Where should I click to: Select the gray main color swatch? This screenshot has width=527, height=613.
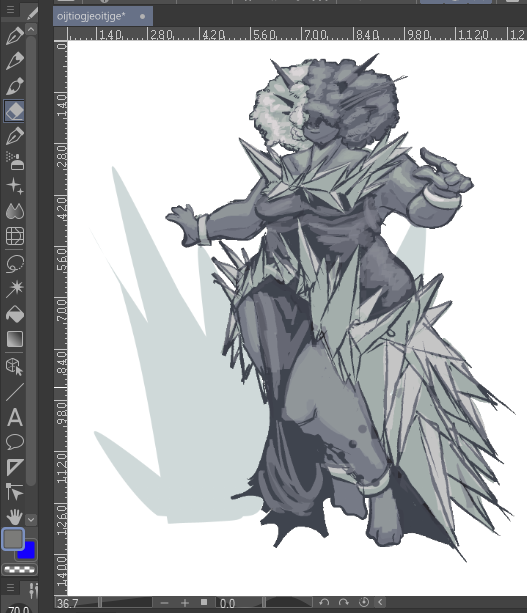tap(13, 538)
